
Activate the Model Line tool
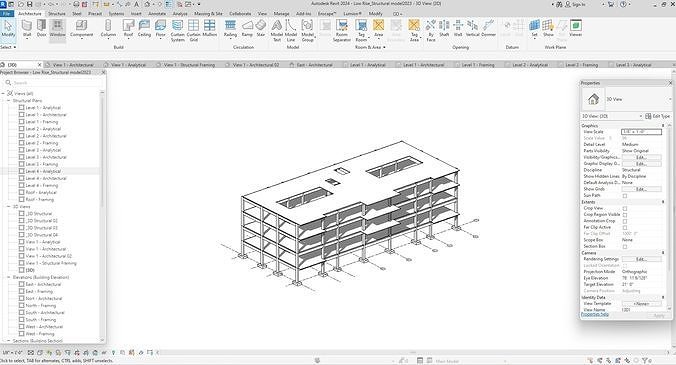click(291, 31)
